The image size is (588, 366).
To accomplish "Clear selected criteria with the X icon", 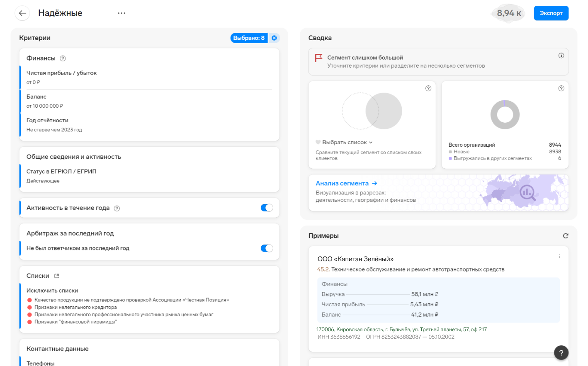I will [x=274, y=38].
